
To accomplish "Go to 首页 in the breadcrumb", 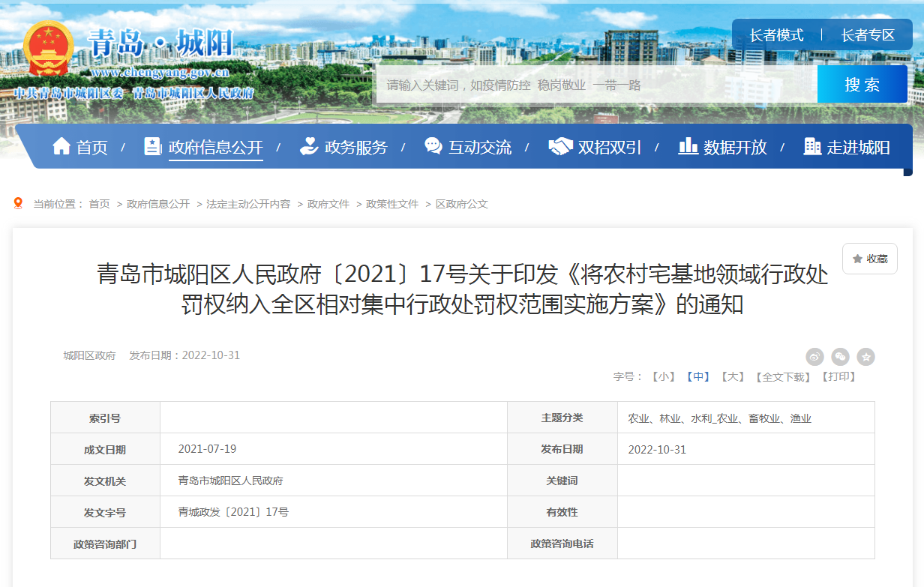I will point(99,204).
